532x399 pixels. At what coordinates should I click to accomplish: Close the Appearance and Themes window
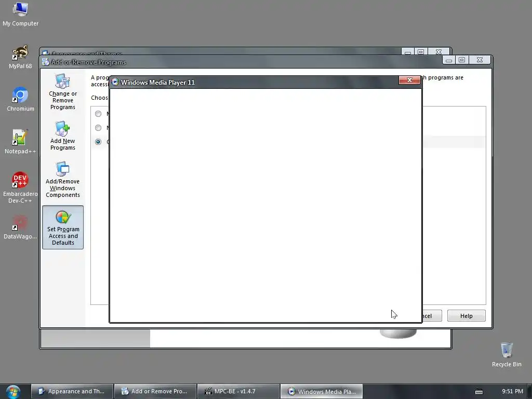438,51
